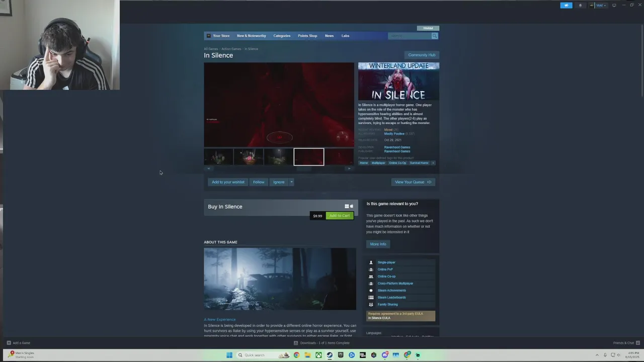The height and width of the screenshot is (362, 644).
Task: Add In Silence to your wishlist
Action: point(228,182)
